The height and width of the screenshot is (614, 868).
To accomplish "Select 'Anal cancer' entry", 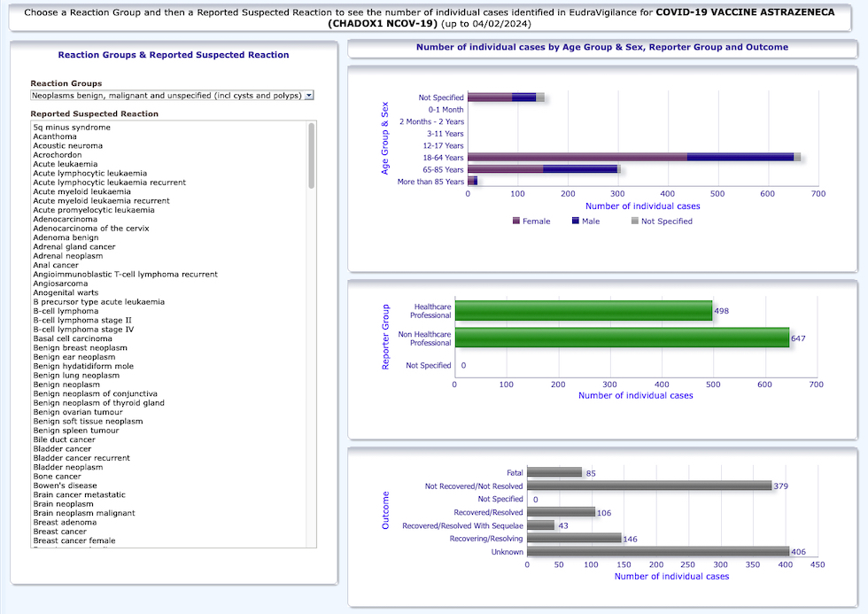I will point(55,265).
